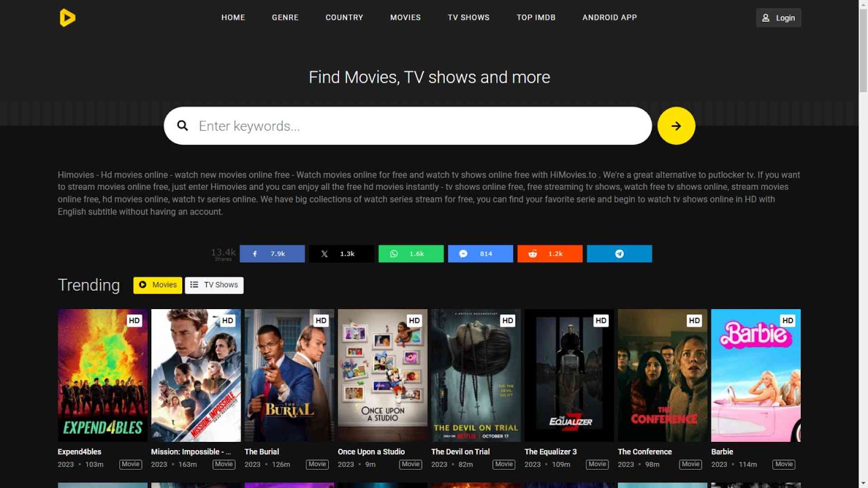
Task: Click the Movie tag under Barbie
Action: coord(784,464)
